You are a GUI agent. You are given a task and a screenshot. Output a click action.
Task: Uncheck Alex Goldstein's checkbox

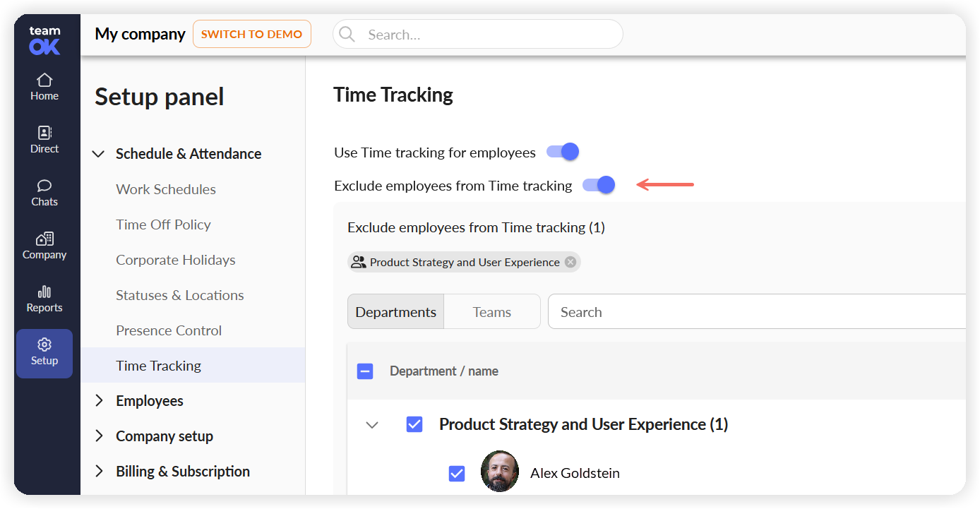coord(457,473)
